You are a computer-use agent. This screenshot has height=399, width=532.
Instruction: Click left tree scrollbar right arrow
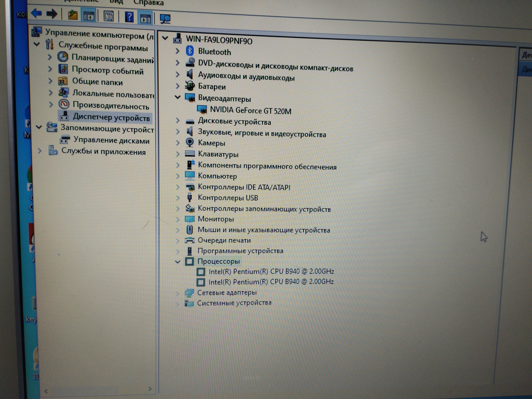coord(150,389)
